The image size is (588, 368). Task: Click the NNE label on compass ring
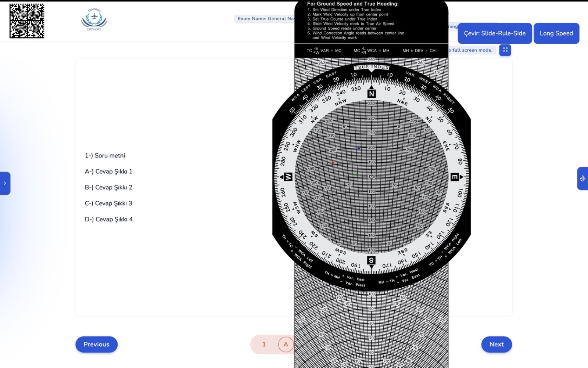[402, 102]
